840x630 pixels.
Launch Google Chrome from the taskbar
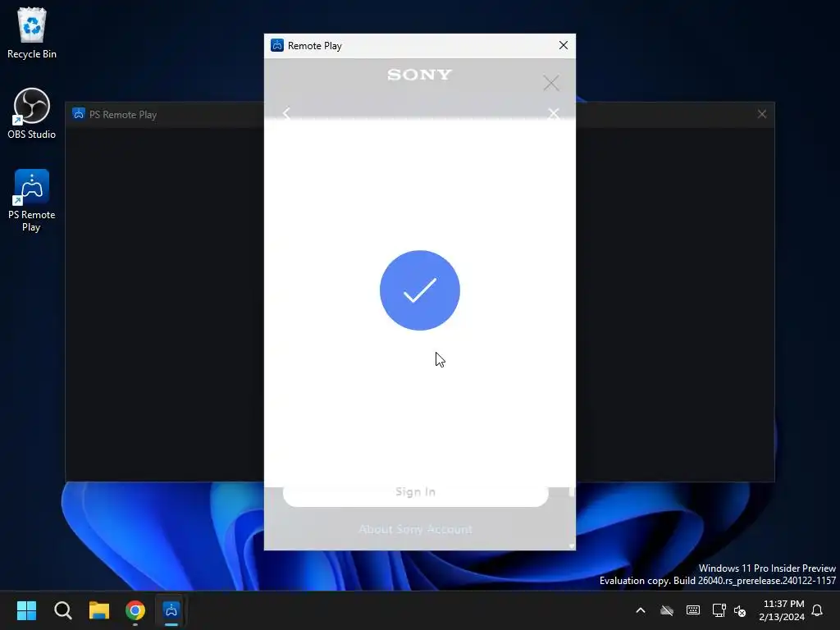click(135, 610)
